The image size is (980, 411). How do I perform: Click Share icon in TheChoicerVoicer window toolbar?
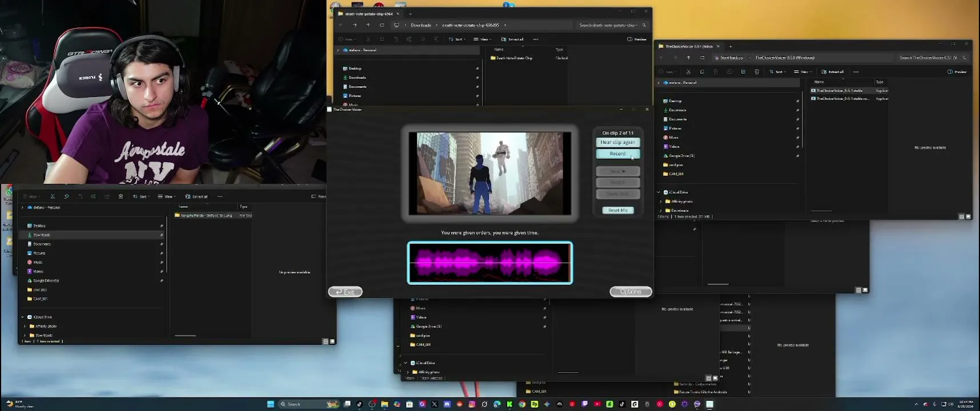click(743, 72)
